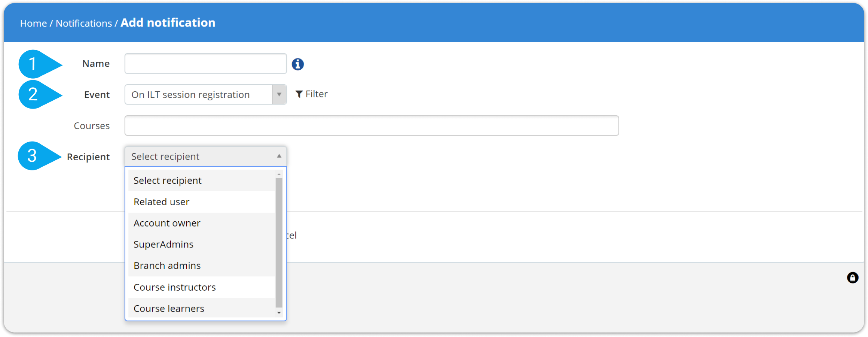Focus the Name text field
This screenshot has width=868, height=337.
[x=205, y=64]
